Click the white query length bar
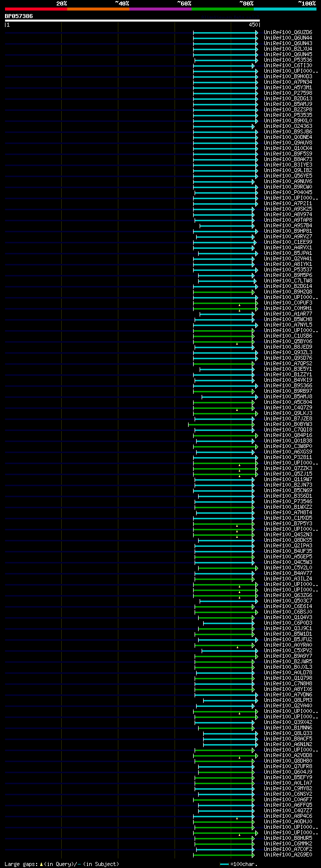 click(x=132, y=21)
